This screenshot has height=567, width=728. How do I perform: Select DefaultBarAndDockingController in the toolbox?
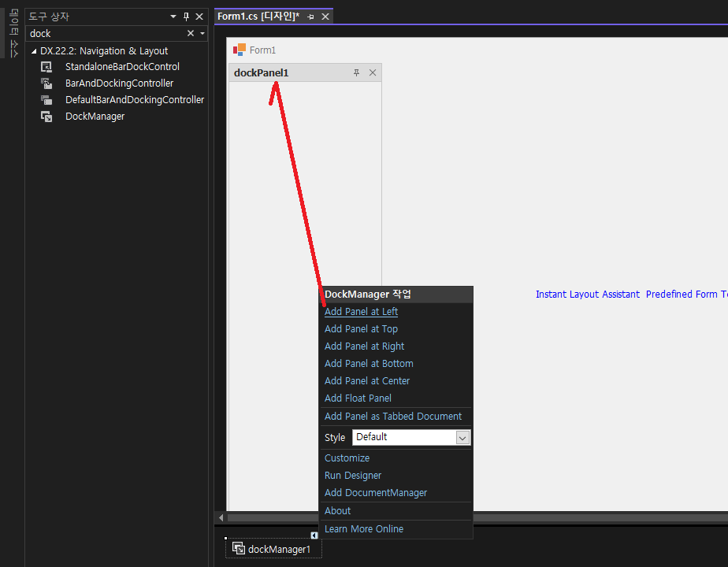pyautogui.click(x=135, y=100)
